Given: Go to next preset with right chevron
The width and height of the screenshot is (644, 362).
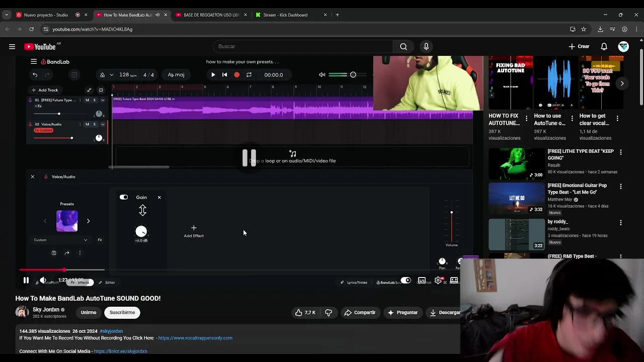Looking at the screenshot, I should 88,221.
